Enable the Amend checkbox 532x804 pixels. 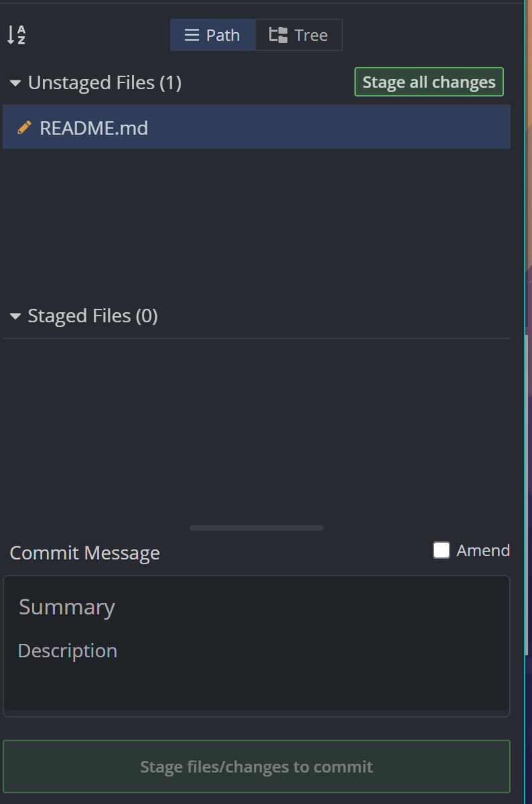(441, 551)
